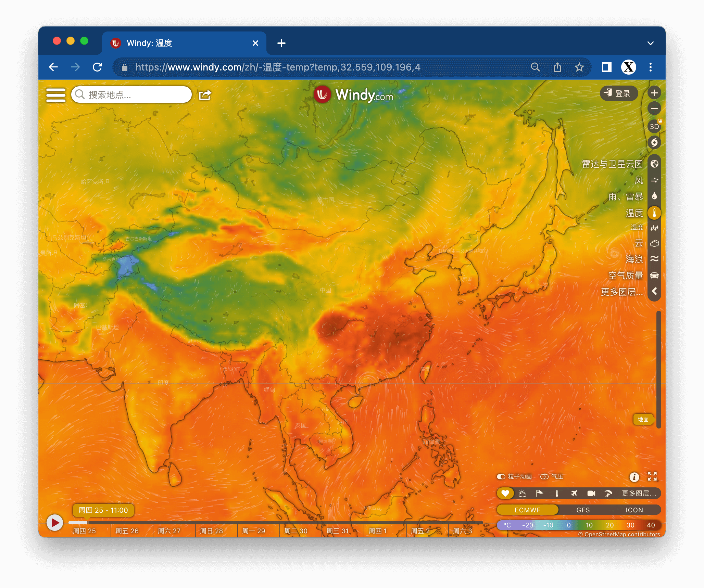This screenshot has width=704, height=588.
Task: Click the 登录 login button
Action: 618,93
